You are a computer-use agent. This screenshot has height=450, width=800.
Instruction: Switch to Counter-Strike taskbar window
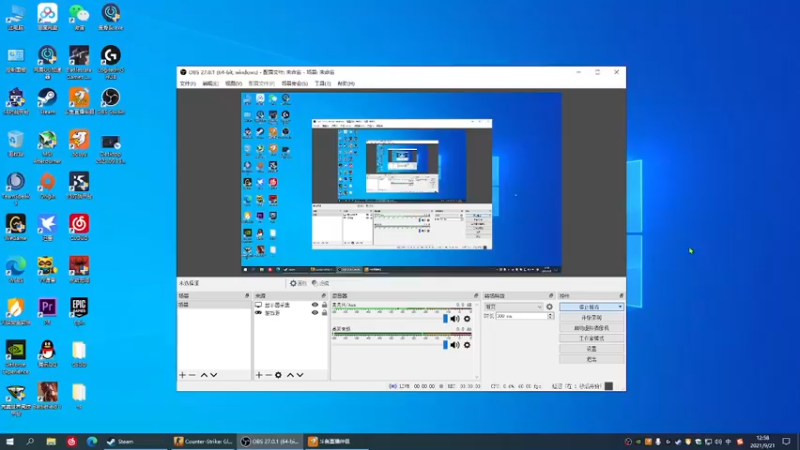[203, 441]
